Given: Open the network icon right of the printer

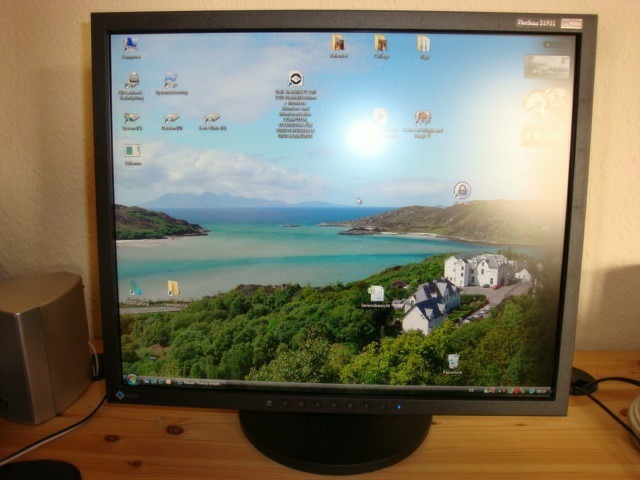Looking at the screenshot, I should tap(170, 81).
